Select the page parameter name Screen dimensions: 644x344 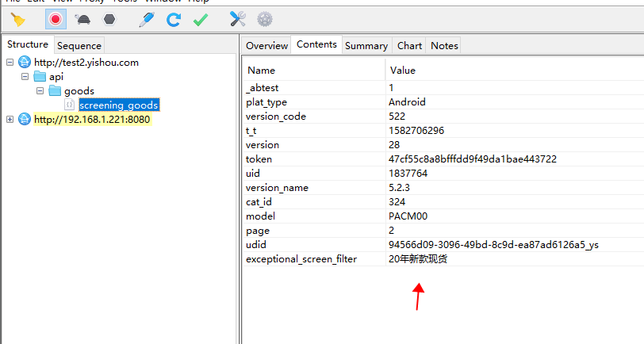point(258,231)
